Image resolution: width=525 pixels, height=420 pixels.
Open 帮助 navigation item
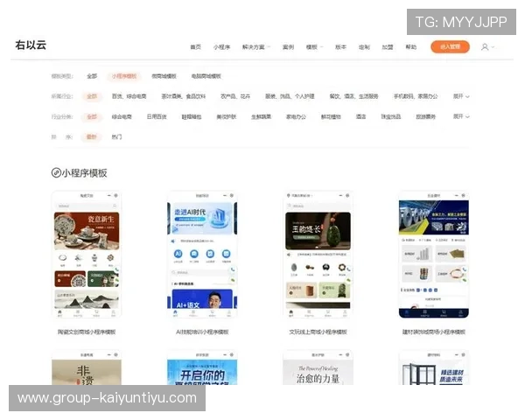click(x=411, y=47)
